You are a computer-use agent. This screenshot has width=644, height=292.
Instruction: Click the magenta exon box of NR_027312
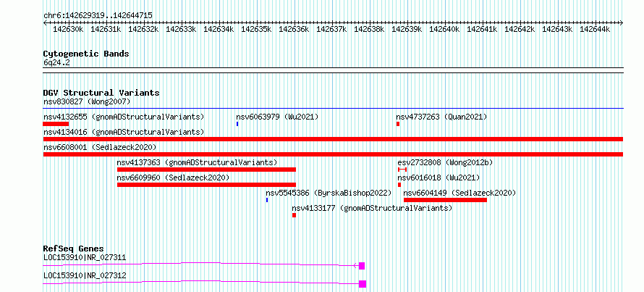coord(363,284)
